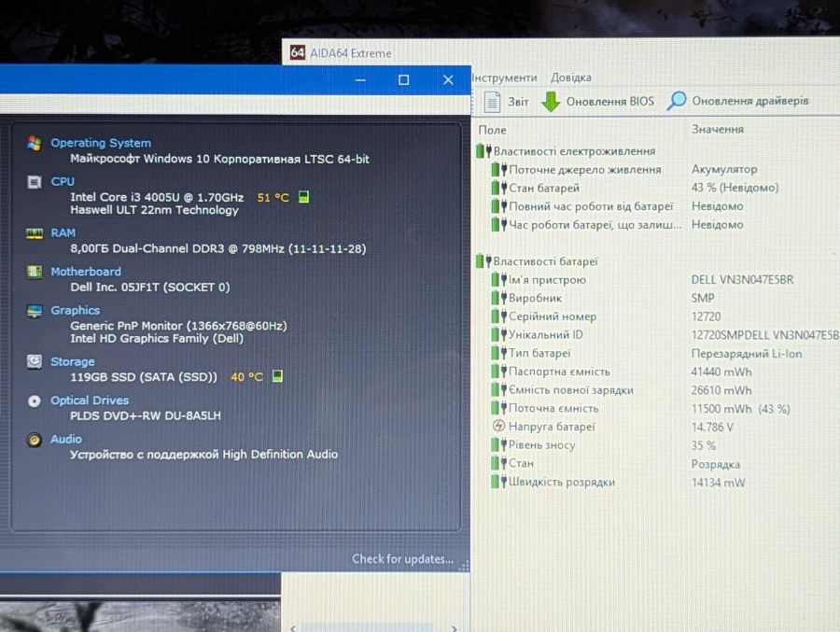The image size is (840, 632).
Task: Click the Motherboard section heading
Action: tap(86, 272)
